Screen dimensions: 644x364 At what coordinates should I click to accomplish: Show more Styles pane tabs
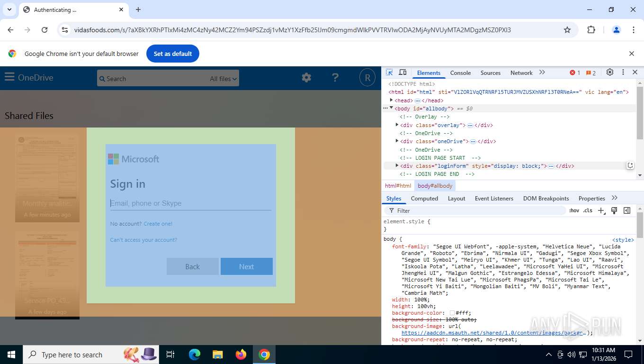[x=615, y=198]
